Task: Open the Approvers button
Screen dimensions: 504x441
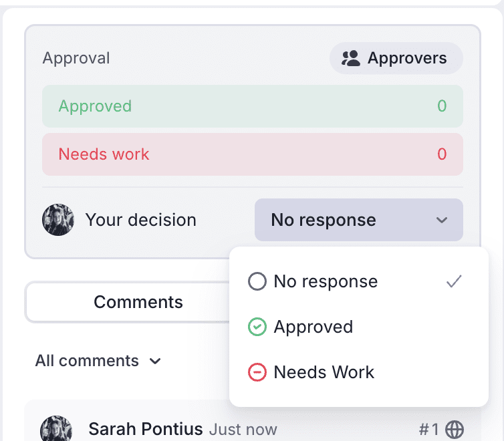Action: [396, 58]
